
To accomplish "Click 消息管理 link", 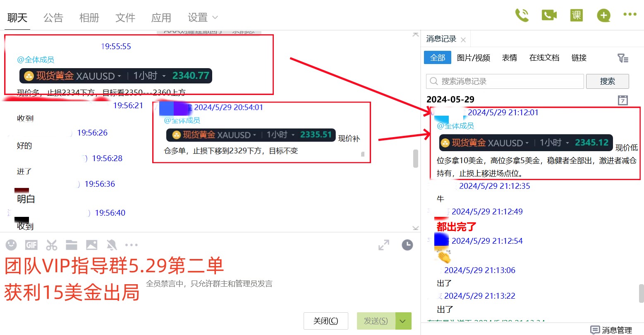I will (x=617, y=330).
